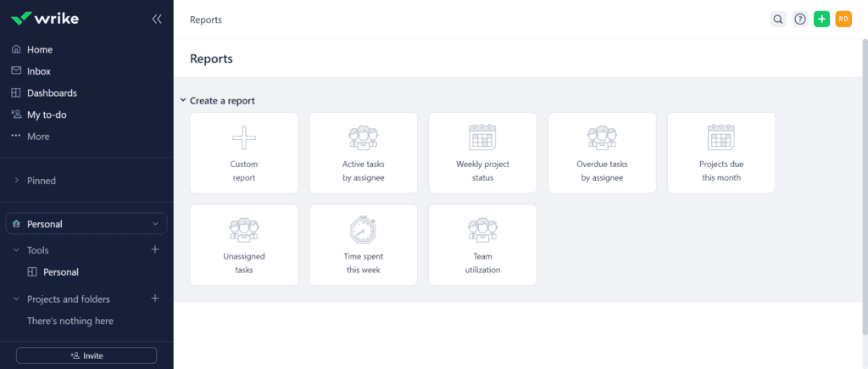Image resolution: width=868 pixels, height=369 pixels.
Task: Add a new tool with plus icon
Action: point(155,249)
